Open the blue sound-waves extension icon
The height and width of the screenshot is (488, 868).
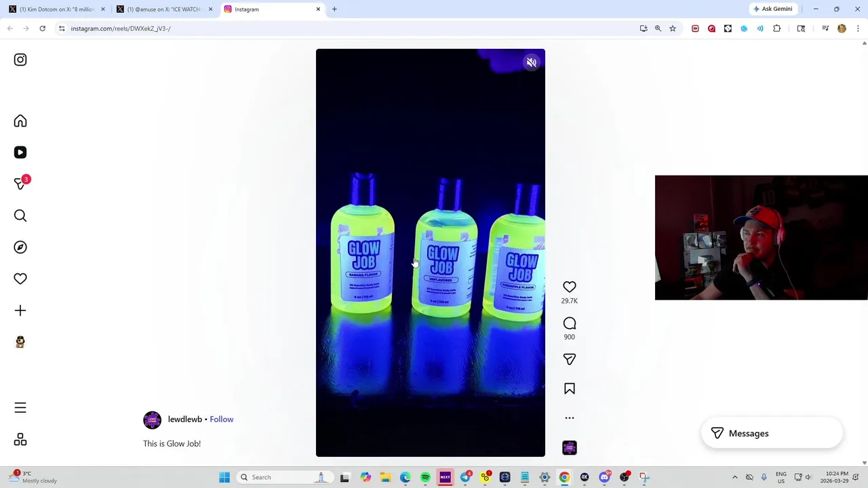[x=760, y=28]
